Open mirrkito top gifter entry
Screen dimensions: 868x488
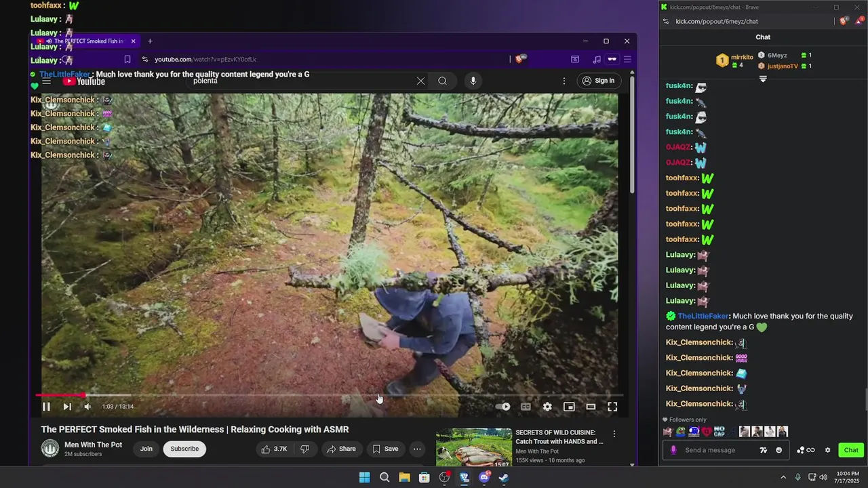click(735, 60)
